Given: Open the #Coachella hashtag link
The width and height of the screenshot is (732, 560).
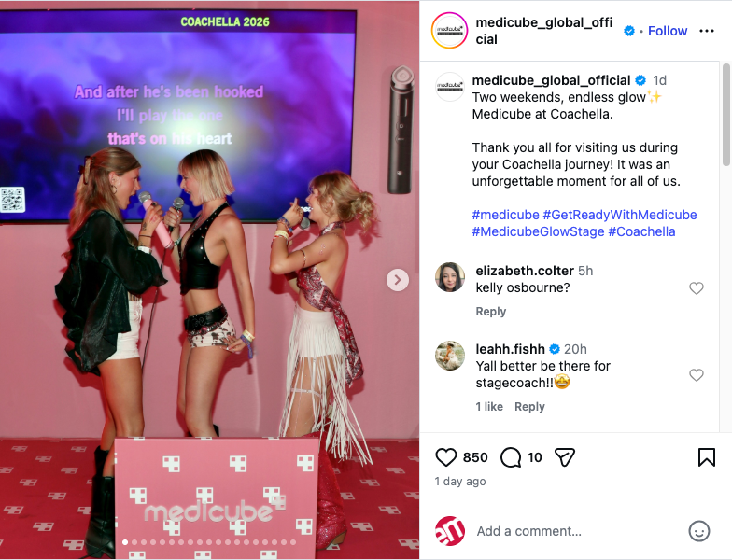Looking at the screenshot, I should click(641, 231).
